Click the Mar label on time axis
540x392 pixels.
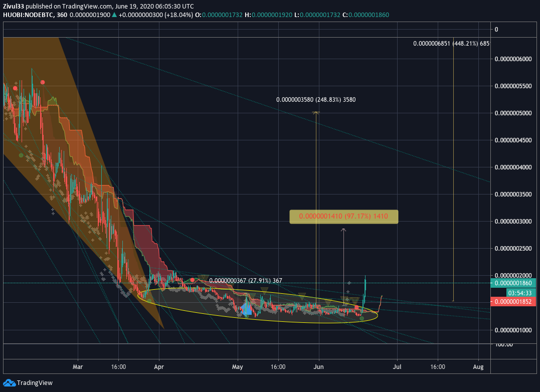78,367
